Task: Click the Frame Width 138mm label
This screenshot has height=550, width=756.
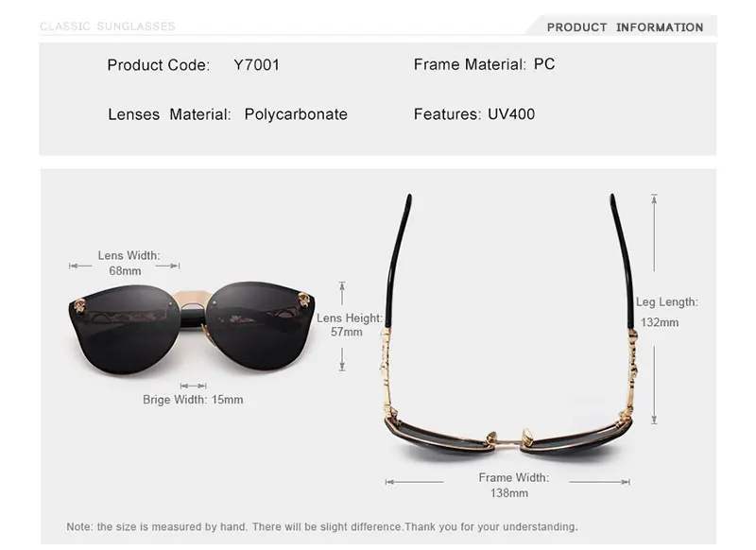Action: pyautogui.click(x=513, y=485)
